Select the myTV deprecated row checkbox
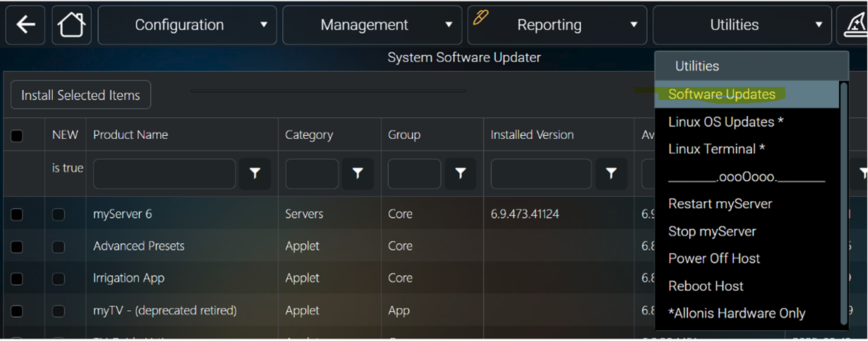Screen dimensions: 868x341 17,311
